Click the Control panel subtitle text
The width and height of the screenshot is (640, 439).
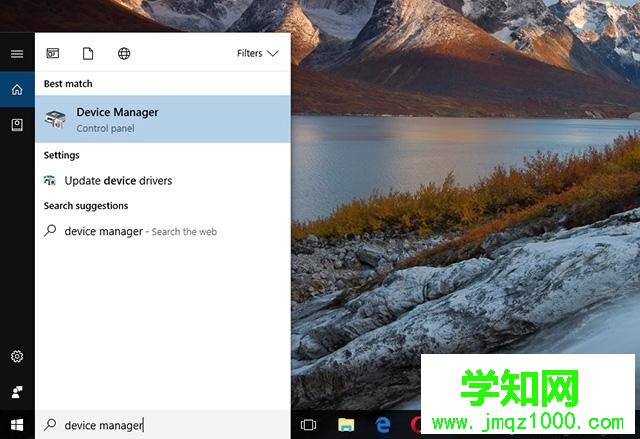(x=105, y=128)
